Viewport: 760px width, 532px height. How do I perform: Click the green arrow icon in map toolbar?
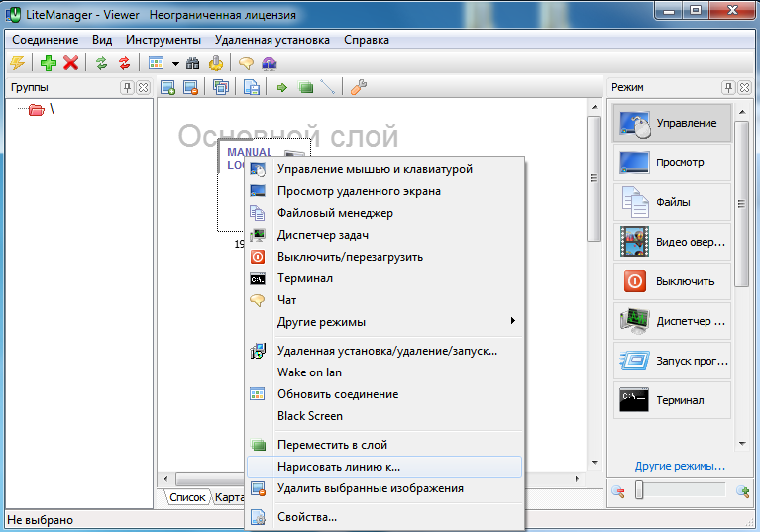tap(282, 88)
